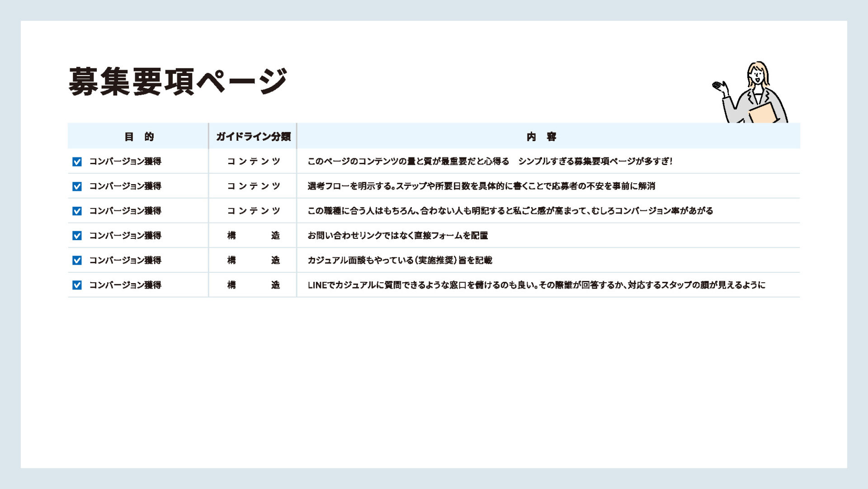Click text about お問い合わせリンク direct form
This screenshot has height=489, width=868.
[397, 236]
